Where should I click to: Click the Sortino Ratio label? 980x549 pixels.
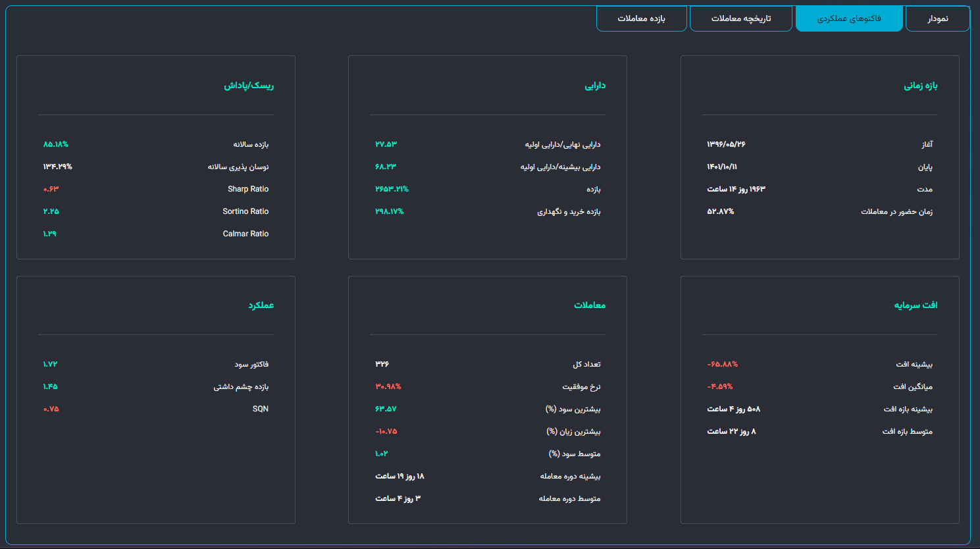pyautogui.click(x=245, y=211)
